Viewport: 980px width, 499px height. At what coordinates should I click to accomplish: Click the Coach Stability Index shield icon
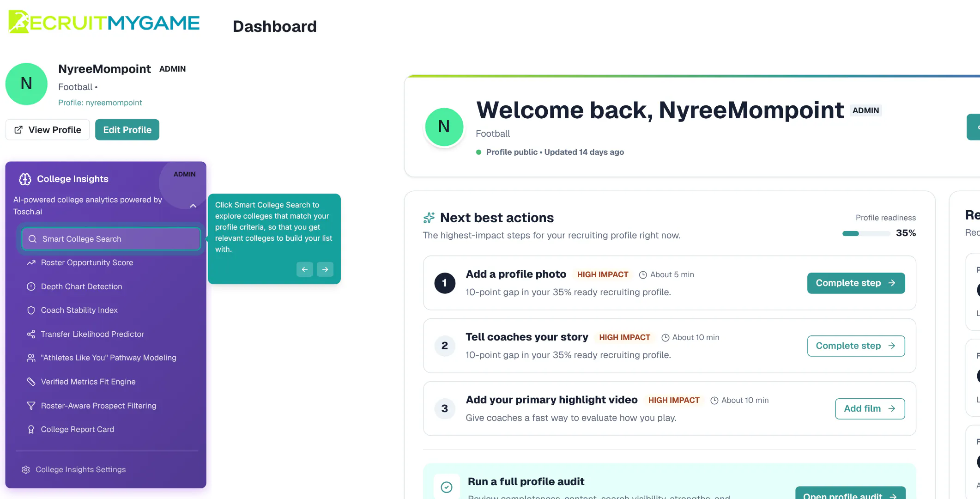pyautogui.click(x=31, y=310)
